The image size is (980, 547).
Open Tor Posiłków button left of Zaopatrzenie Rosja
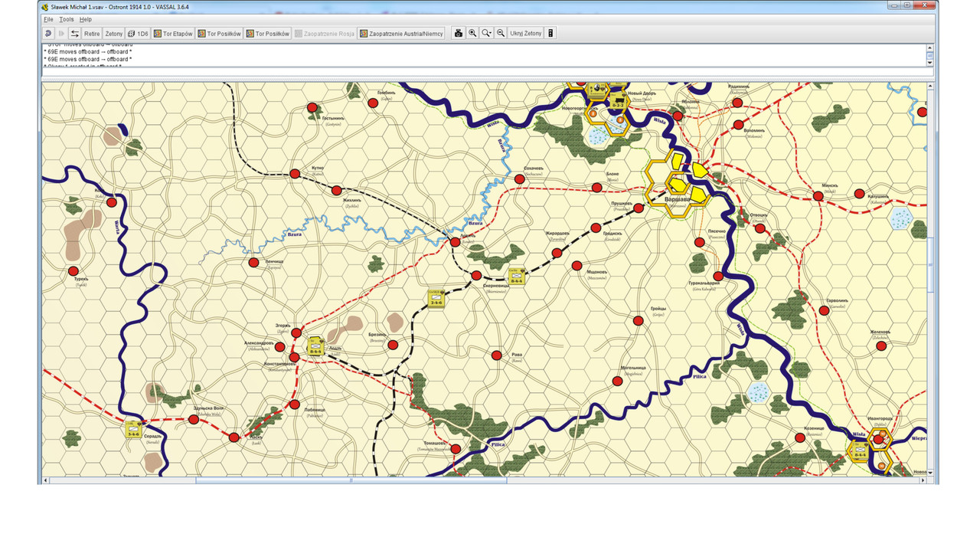tap(268, 34)
